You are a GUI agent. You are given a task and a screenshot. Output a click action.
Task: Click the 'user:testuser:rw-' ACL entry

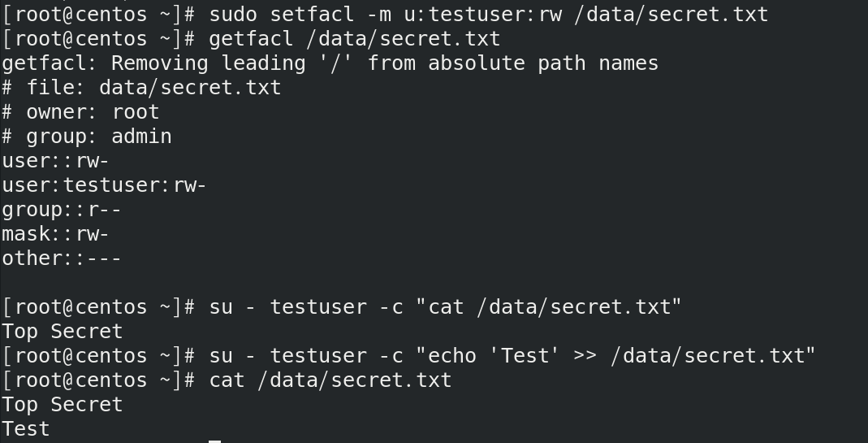click(x=104, y=185)
